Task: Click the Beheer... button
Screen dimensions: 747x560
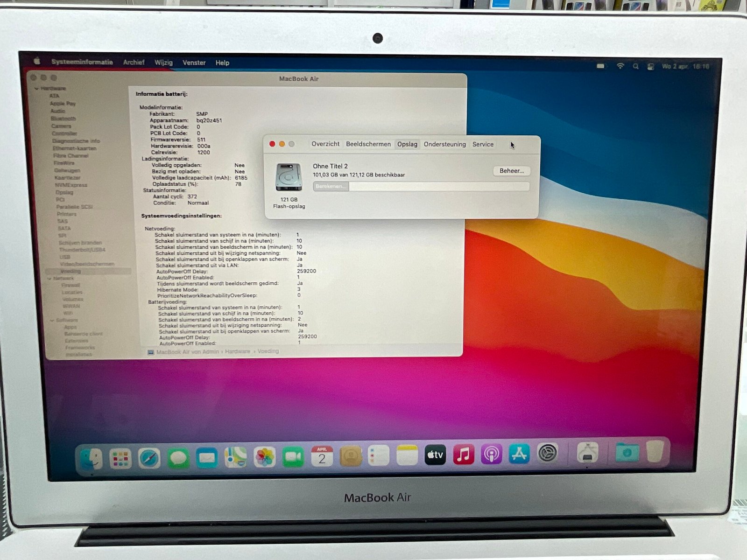Action: [512, 171]
